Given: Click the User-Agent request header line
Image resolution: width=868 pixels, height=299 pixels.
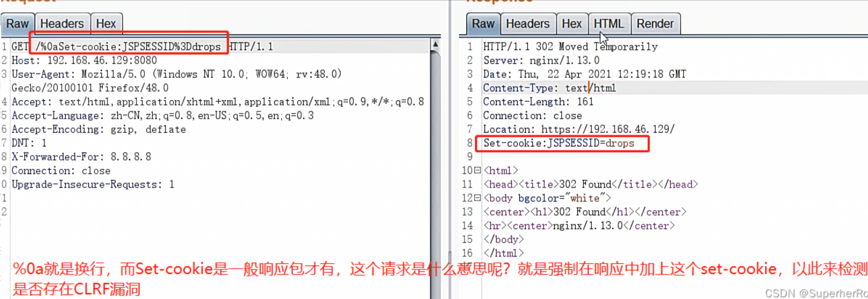Looking at the screenshot, I should (177, 81).
